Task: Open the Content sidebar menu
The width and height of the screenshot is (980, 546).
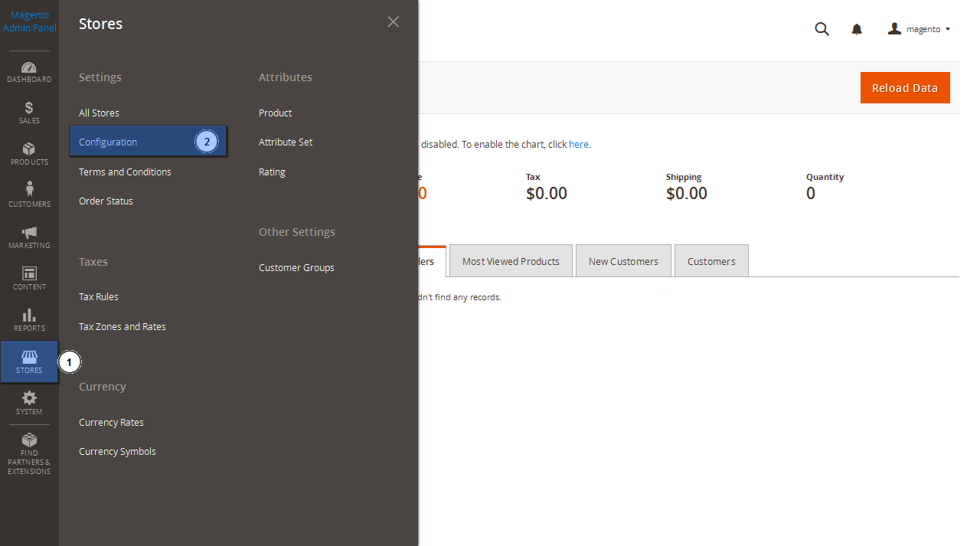Action: point(29,280)
